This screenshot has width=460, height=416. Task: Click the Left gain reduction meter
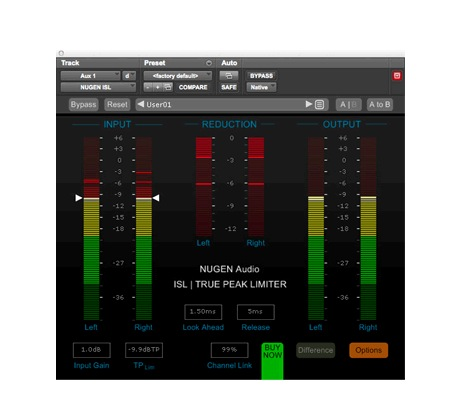tap(204, 187)
